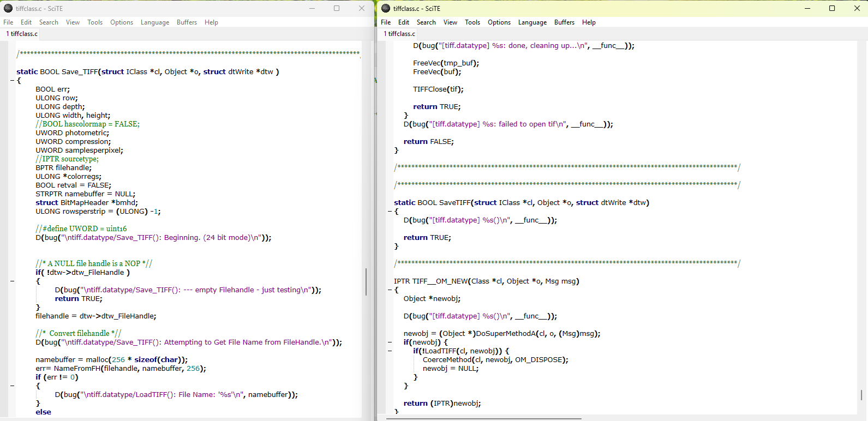The image size is (868, 421).
Task: Open File menu in right SciTE window
Action: [386, 22]
